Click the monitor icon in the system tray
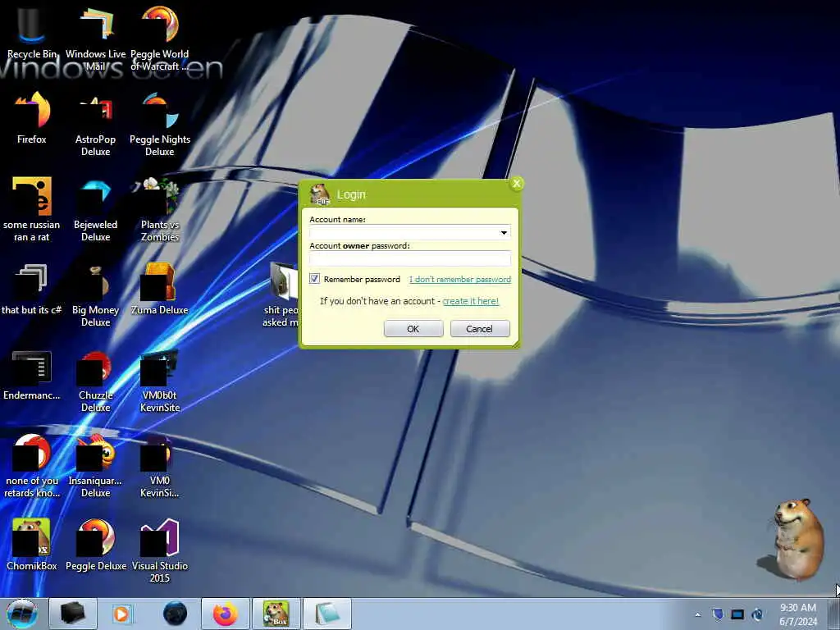 [x=737, y=614]
